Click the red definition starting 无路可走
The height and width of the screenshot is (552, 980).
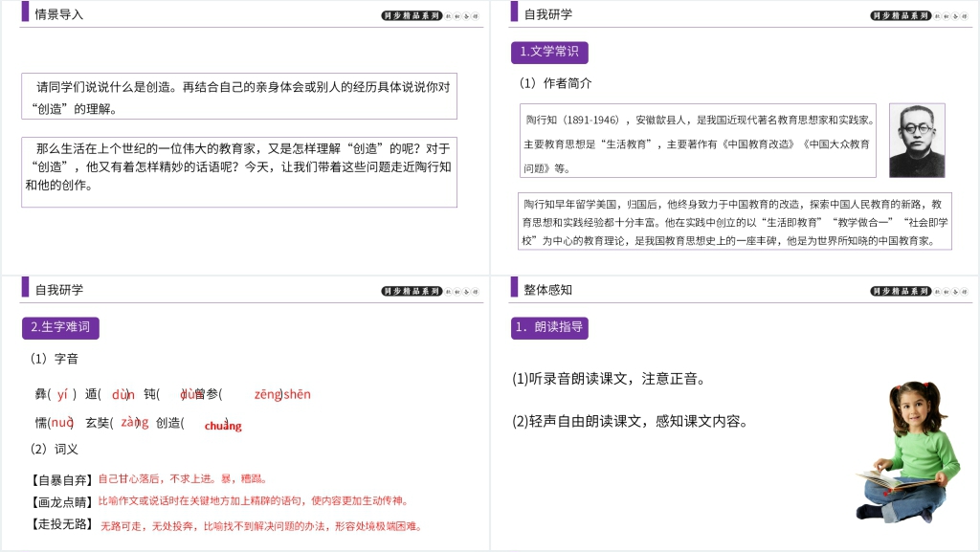261,526
